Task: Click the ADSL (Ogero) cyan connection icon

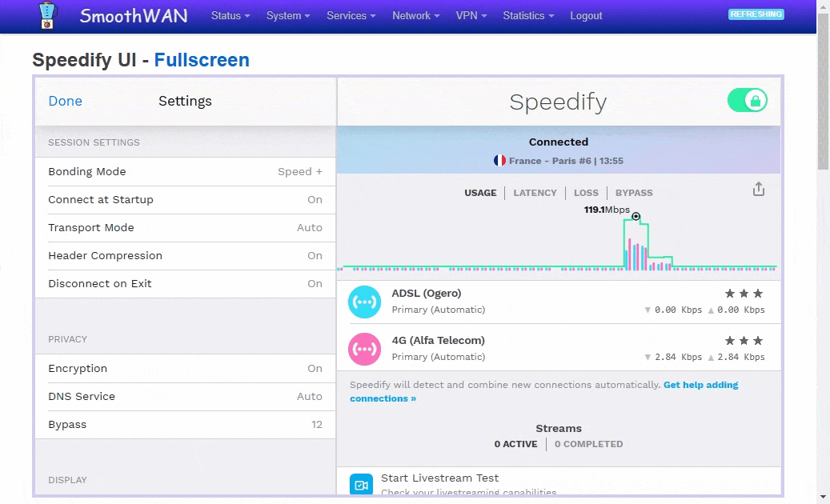Action: click(x=364, y=302)
